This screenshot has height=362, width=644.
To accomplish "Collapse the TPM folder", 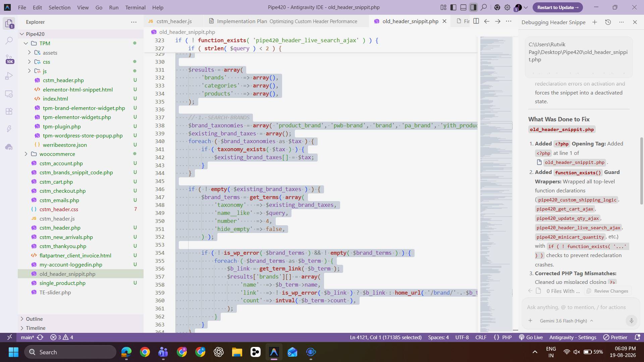I will pos(26,43).
